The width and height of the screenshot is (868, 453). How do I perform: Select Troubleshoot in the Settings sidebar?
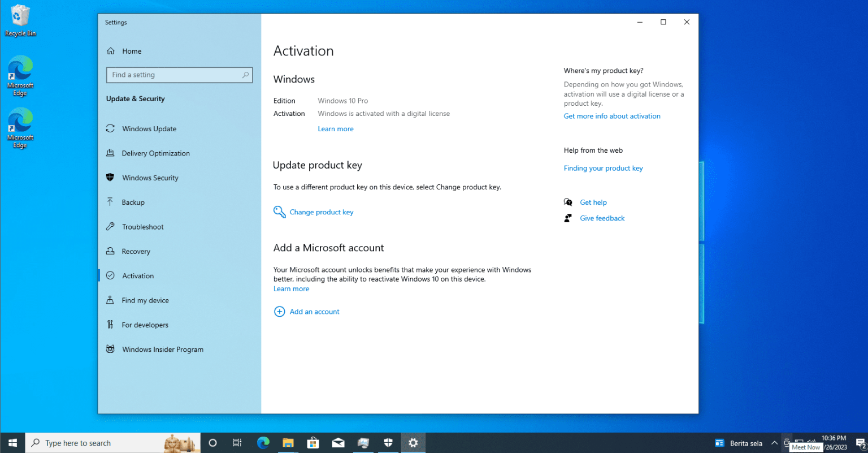(x=142, y=226)
